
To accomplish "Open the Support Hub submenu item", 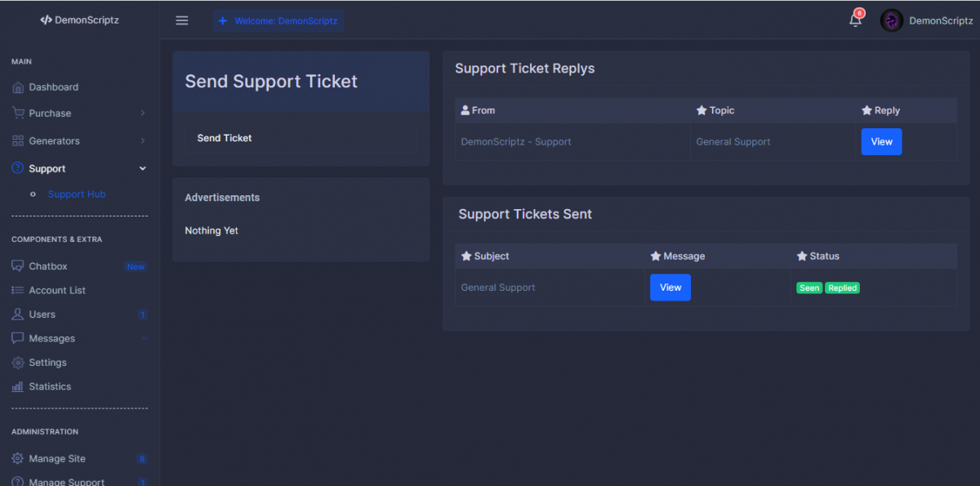I will (77, 194).
